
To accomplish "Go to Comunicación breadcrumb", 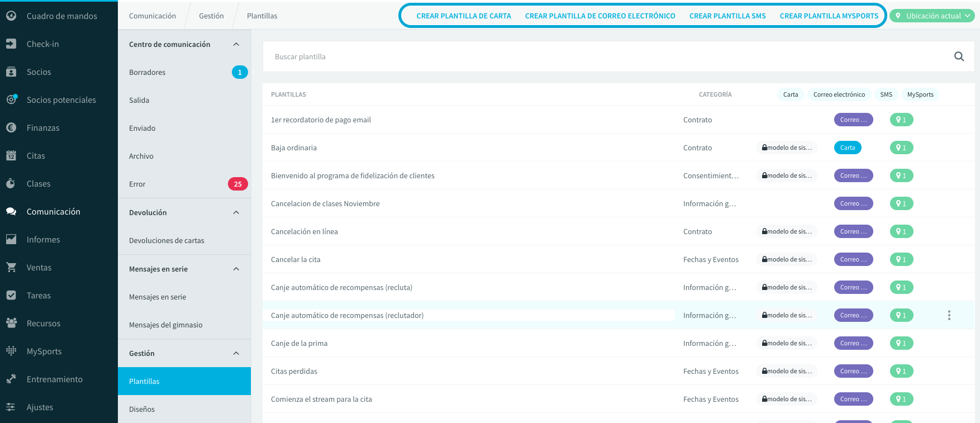I will coord(153,16).
